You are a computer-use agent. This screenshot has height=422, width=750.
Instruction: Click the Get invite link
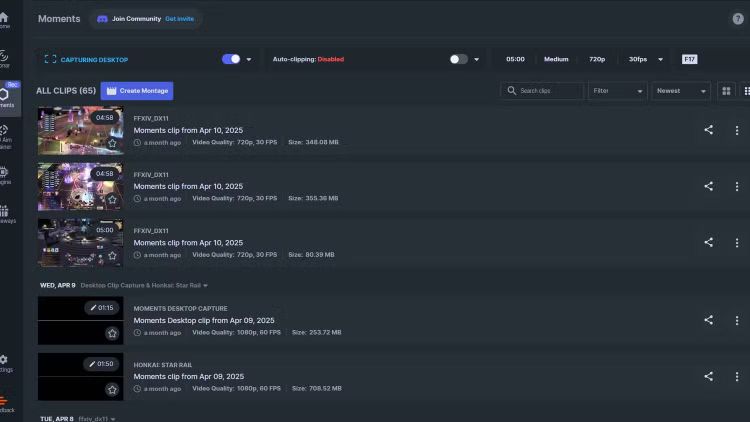(x=180, y=19)
